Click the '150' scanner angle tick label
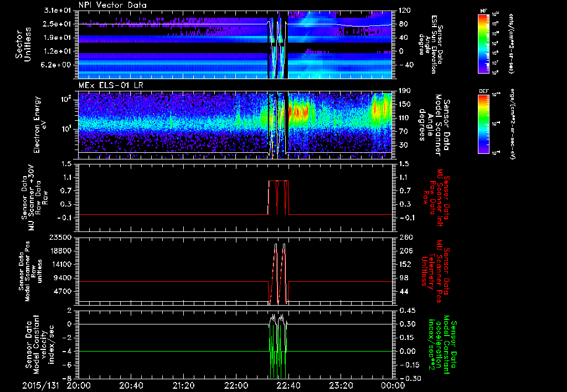This screenshot has height=392, width=567. (405, 104)
